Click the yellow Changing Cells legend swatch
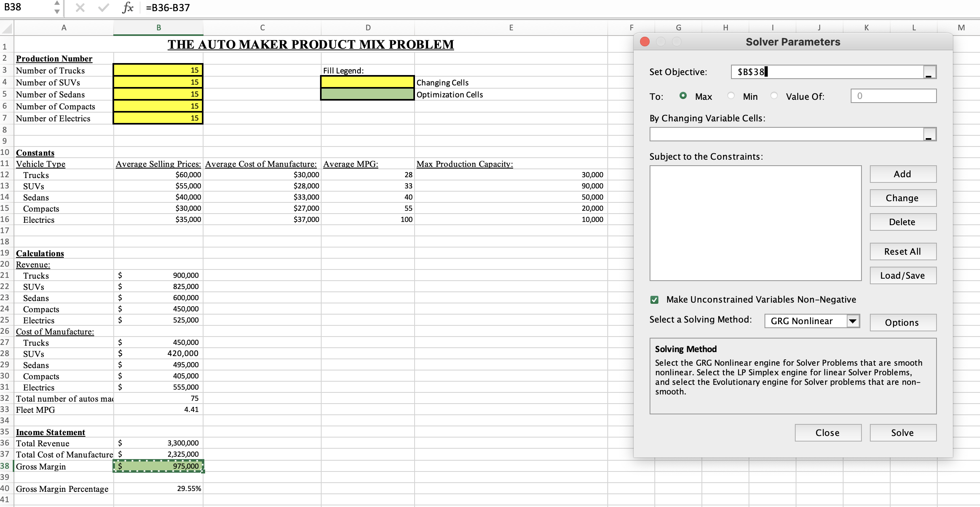This screenshot has width=980, height=507. pos(367,82)
